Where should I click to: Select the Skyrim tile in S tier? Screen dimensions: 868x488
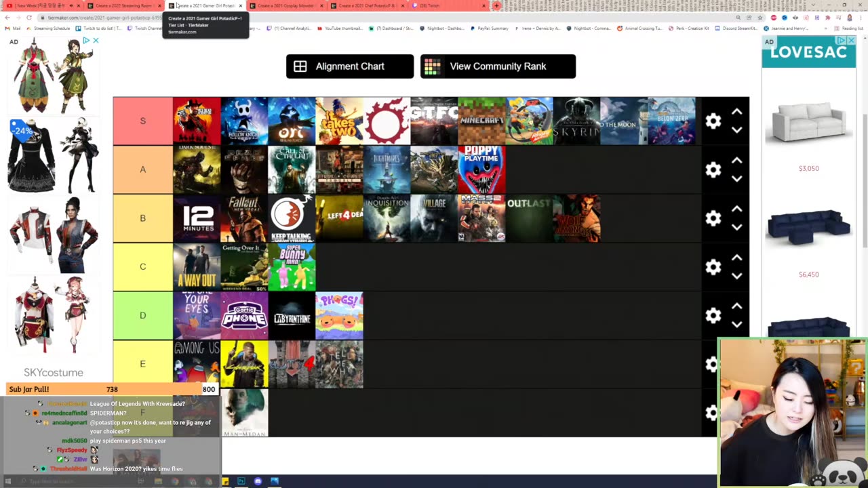click(576, 121)
